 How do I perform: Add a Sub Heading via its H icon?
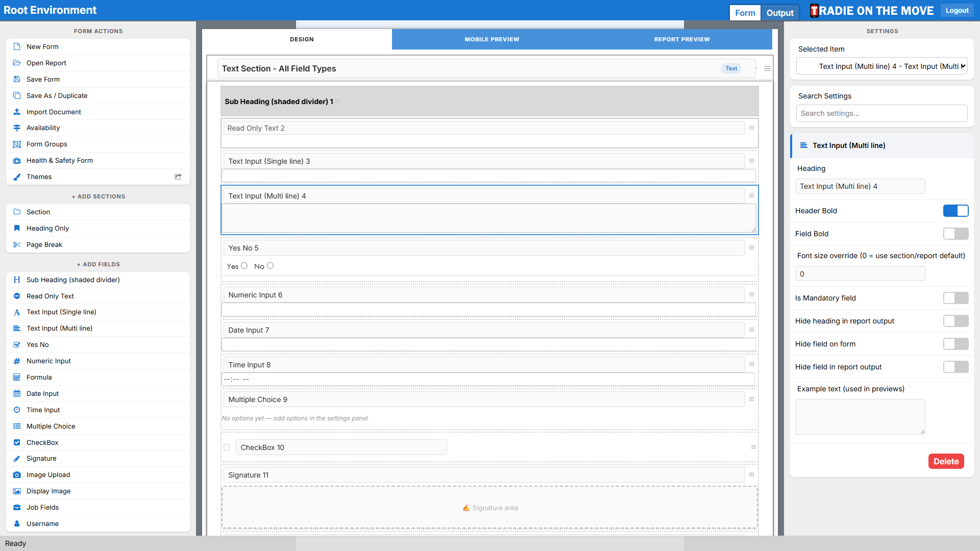point(17,280)
